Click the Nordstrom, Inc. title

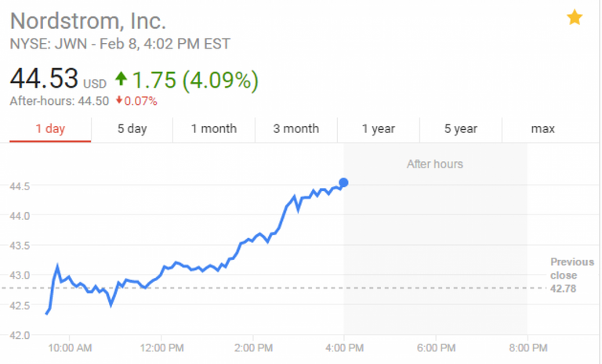(88, 20)
